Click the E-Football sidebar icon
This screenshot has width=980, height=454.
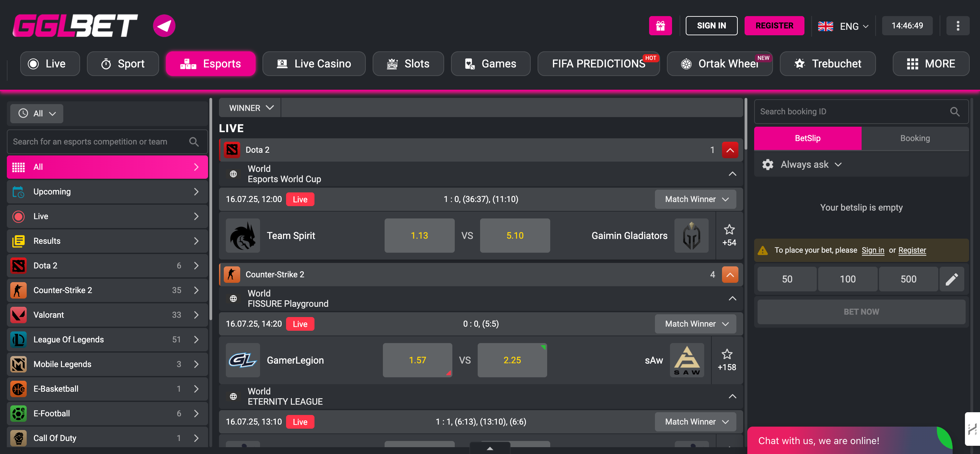(x=18, y=414)
